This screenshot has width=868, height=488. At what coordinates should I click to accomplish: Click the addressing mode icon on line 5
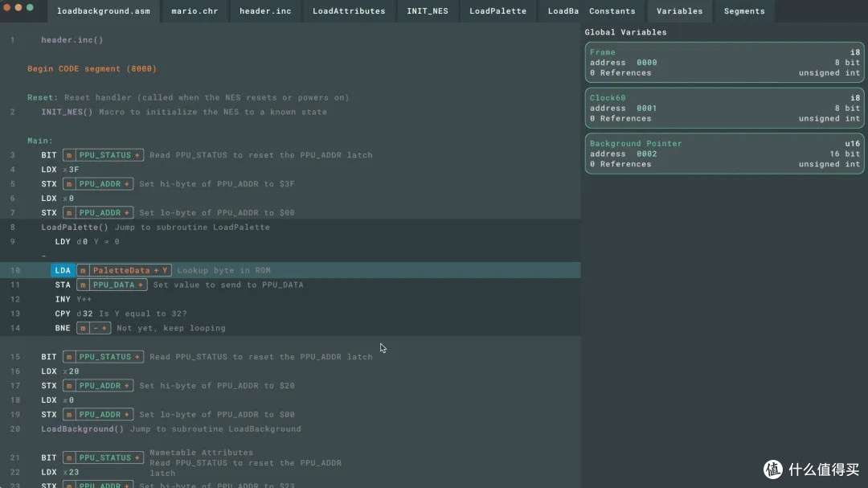(69, 184)
